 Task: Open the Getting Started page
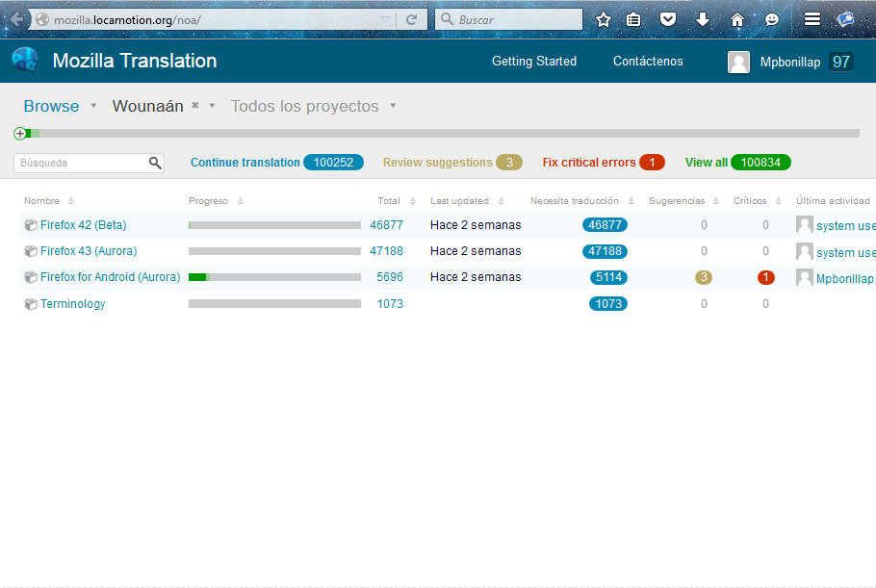click(534, 62)
